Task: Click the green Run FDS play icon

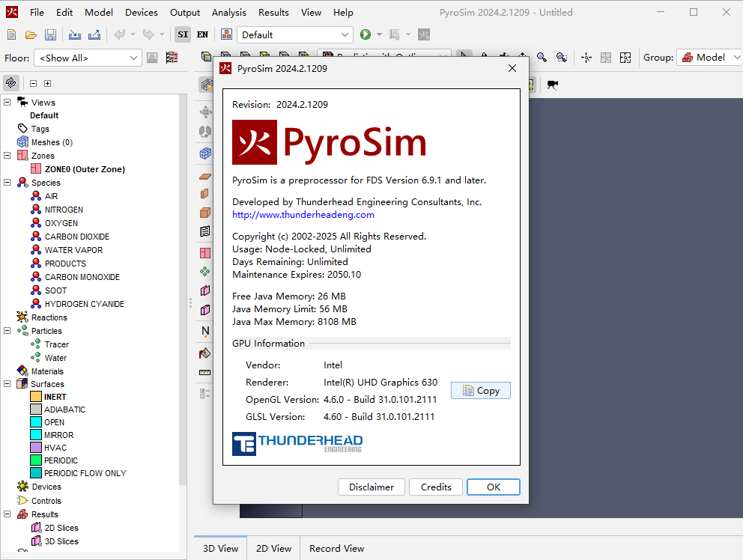Action: 366,34
